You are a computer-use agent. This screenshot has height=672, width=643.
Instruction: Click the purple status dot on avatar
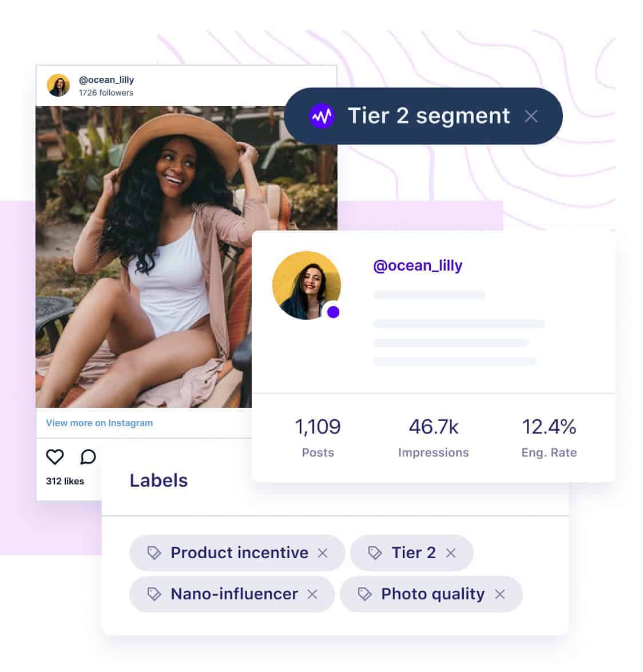(x=333, y=312)
